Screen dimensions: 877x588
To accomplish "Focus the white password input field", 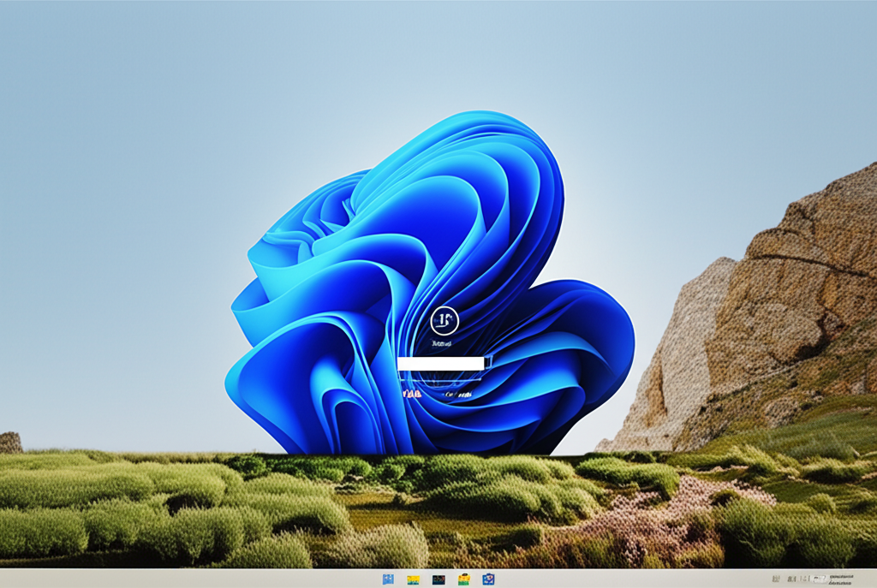I will click(441, 364).
